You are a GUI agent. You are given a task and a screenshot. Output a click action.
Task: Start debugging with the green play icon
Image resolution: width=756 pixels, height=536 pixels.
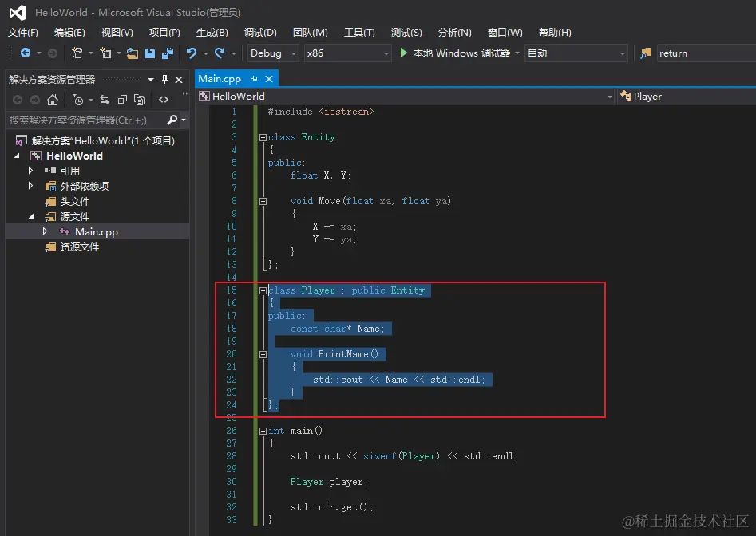(404, 53)
